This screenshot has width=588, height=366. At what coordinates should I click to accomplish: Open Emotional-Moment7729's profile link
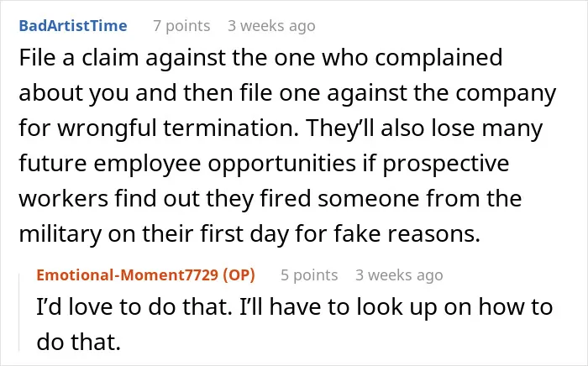tap(127, 275)
